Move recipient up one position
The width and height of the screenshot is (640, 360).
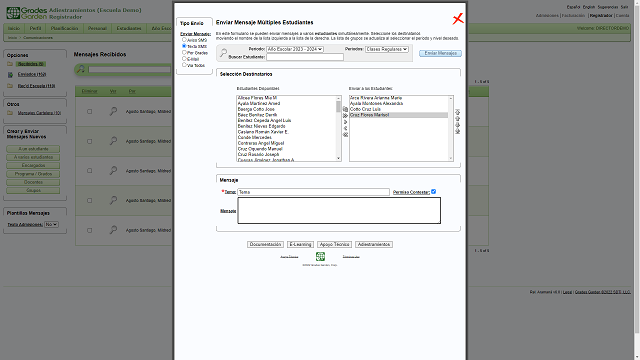coord(458,118)
